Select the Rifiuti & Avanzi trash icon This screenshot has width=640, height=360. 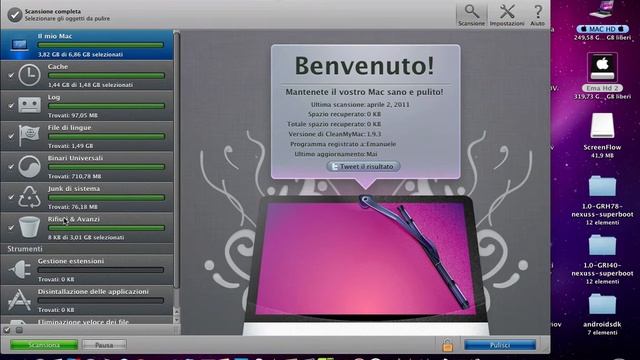click(x=29, y=227)
